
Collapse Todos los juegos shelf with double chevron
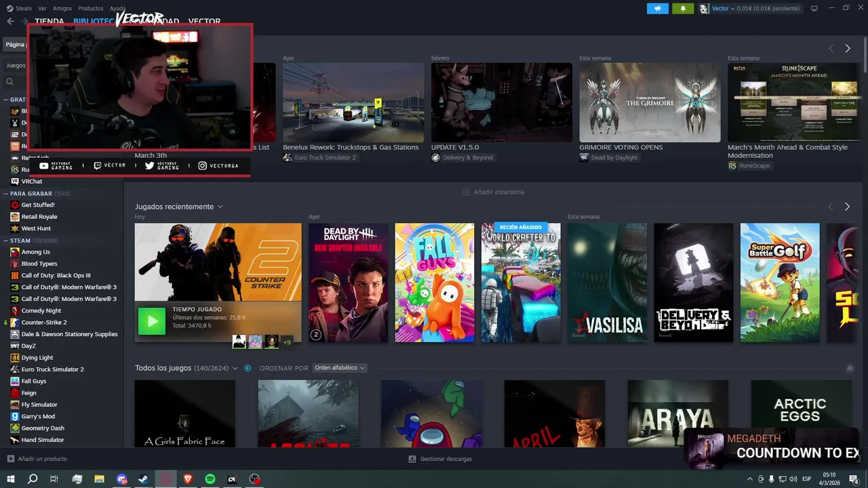click(x=850, y=368)
